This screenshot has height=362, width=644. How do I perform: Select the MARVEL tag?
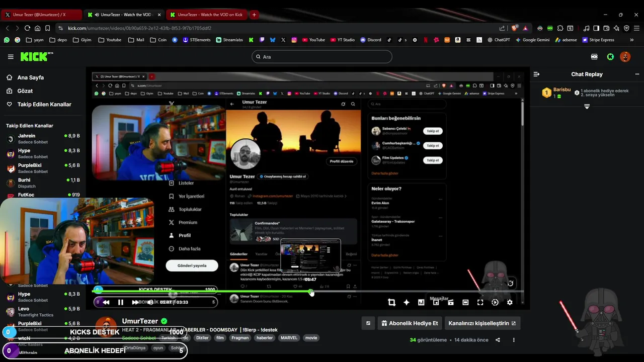click(x=289, y=338)
